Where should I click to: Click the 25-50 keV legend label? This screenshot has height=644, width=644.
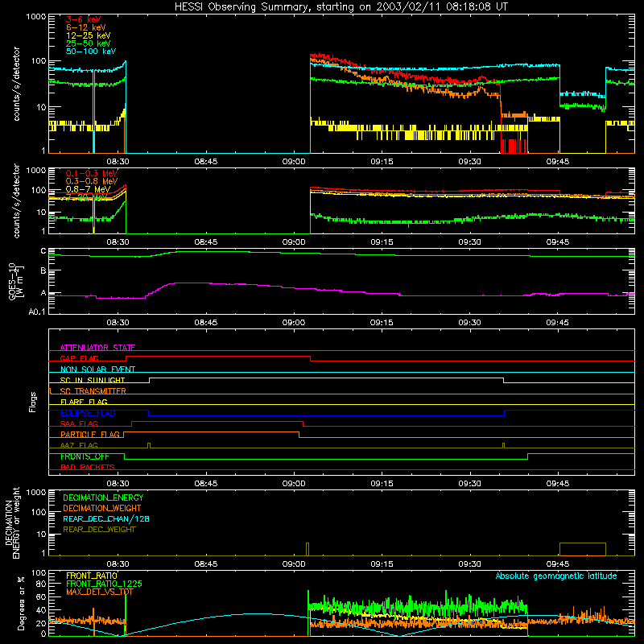(x=89, y=43)
